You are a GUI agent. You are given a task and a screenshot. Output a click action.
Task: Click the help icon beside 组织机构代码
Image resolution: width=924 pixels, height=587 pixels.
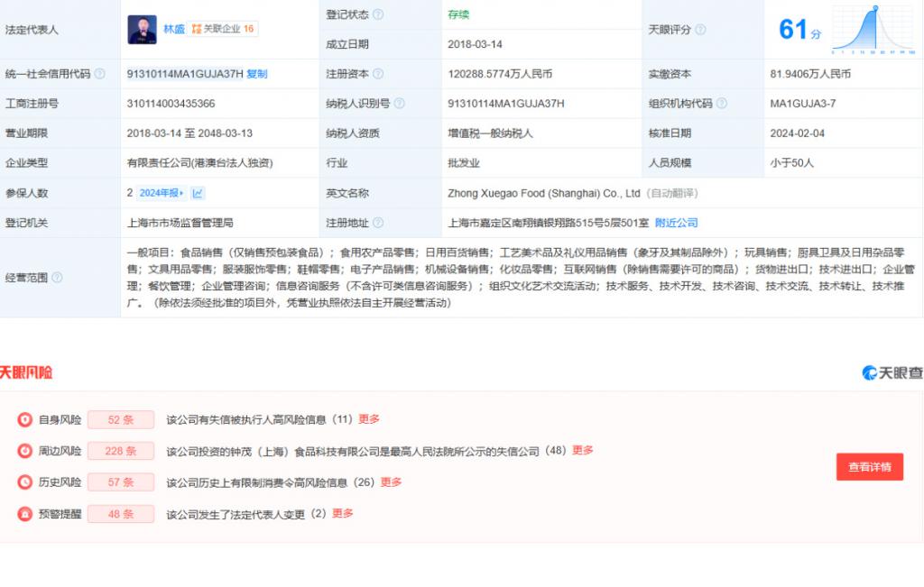coord(720,104)
